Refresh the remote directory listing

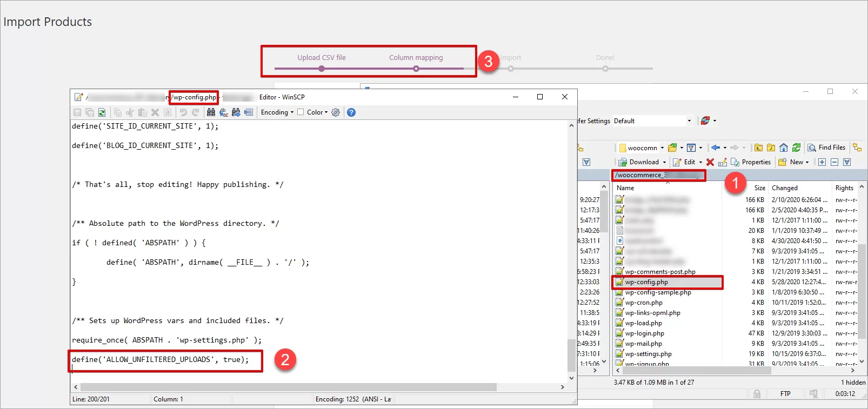[x=796, y=147]
